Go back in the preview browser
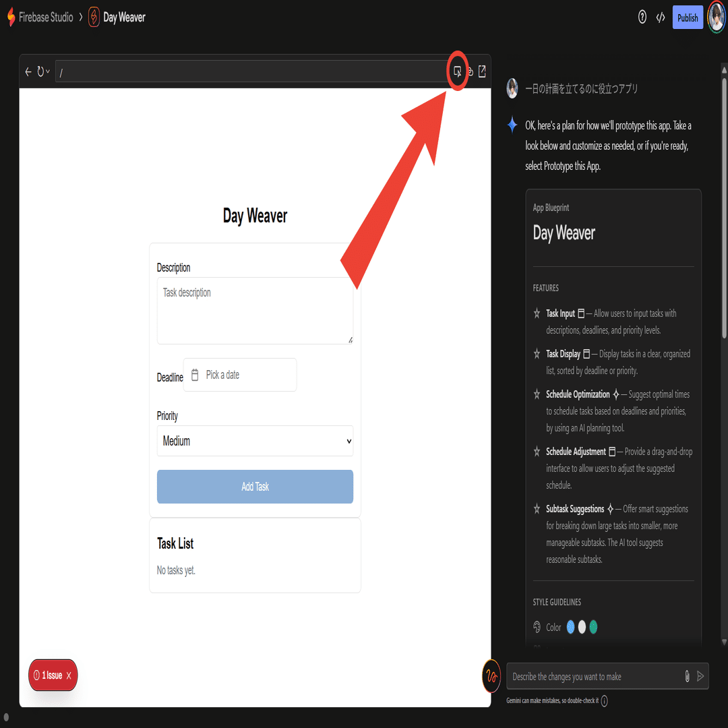Screen dimensions: 728x728 [x=28, y=71]
